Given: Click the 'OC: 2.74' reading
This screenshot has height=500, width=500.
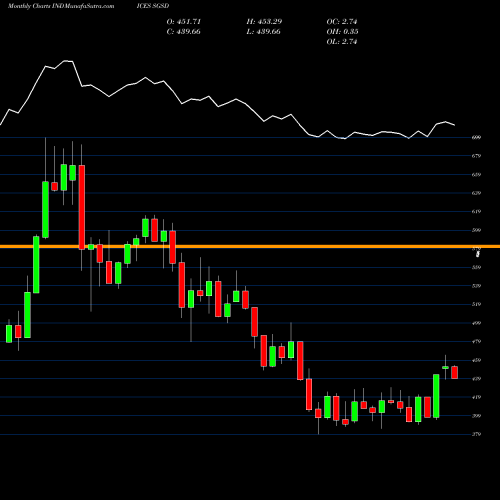Looking at the screenshot, I should 342,22.
